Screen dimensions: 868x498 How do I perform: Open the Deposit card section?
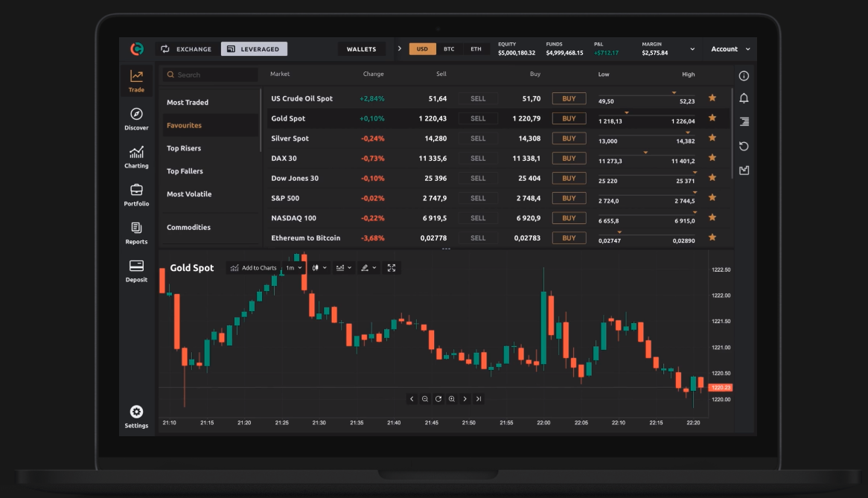coord(136,271)
